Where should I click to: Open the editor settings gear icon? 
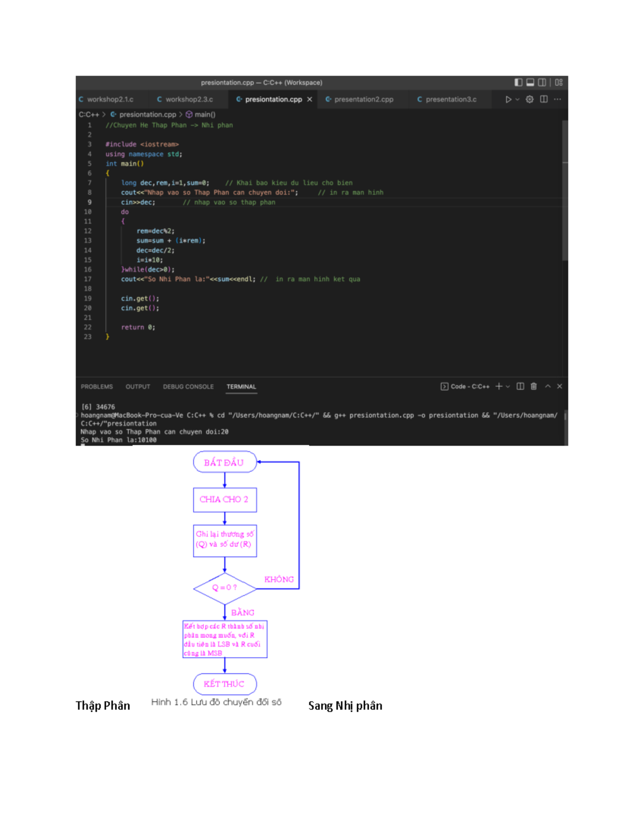(530, 99)
